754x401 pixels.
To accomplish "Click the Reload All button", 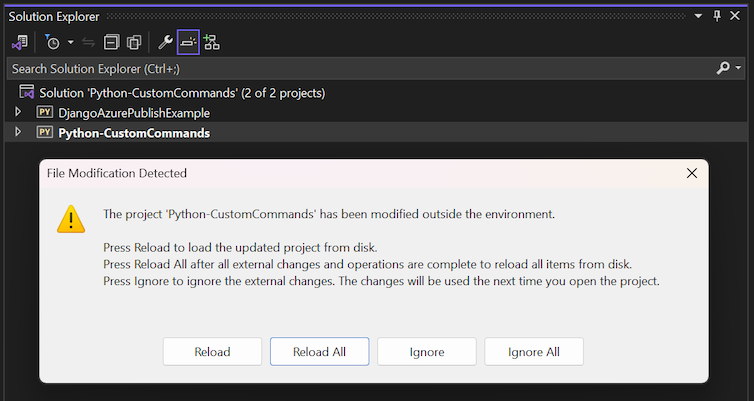I will coord(319,351).
